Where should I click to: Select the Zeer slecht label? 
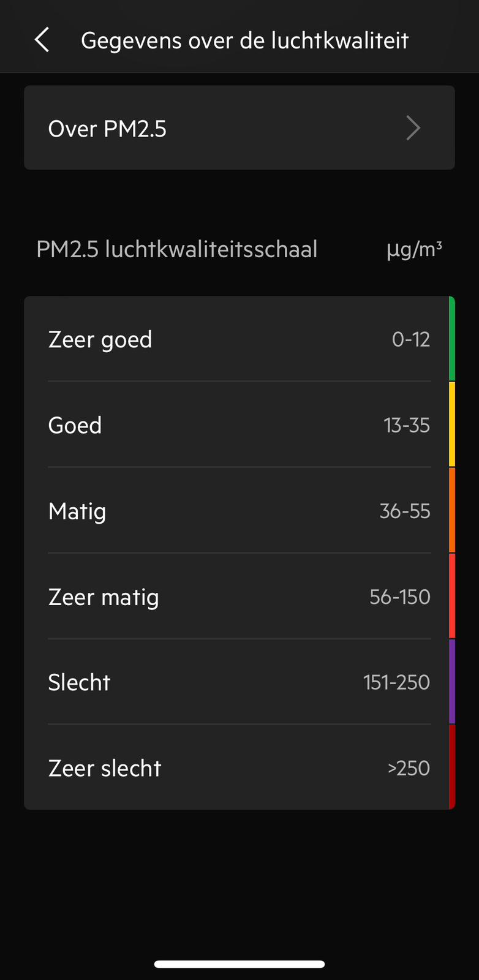point(105,768)
